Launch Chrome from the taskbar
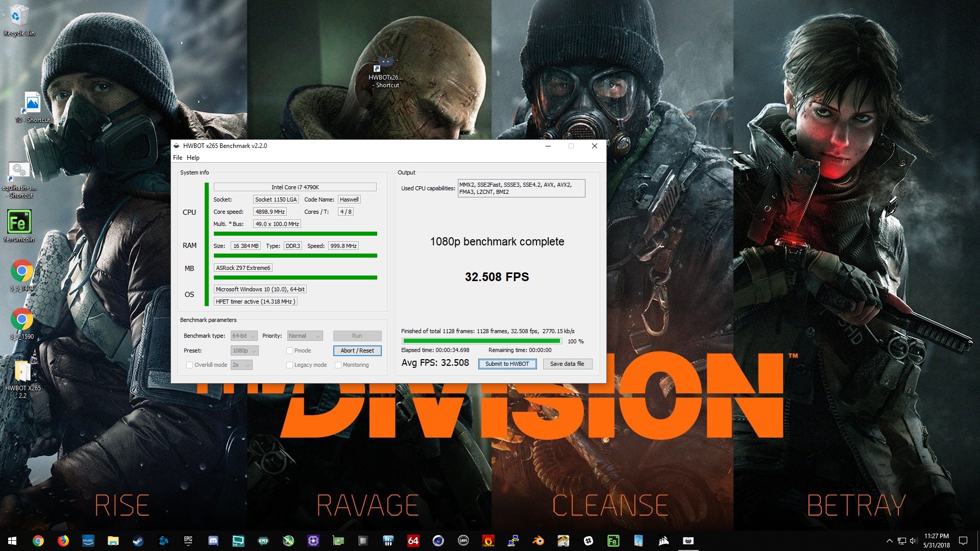This screenshot has width=980, height=551. pos(38,541)
